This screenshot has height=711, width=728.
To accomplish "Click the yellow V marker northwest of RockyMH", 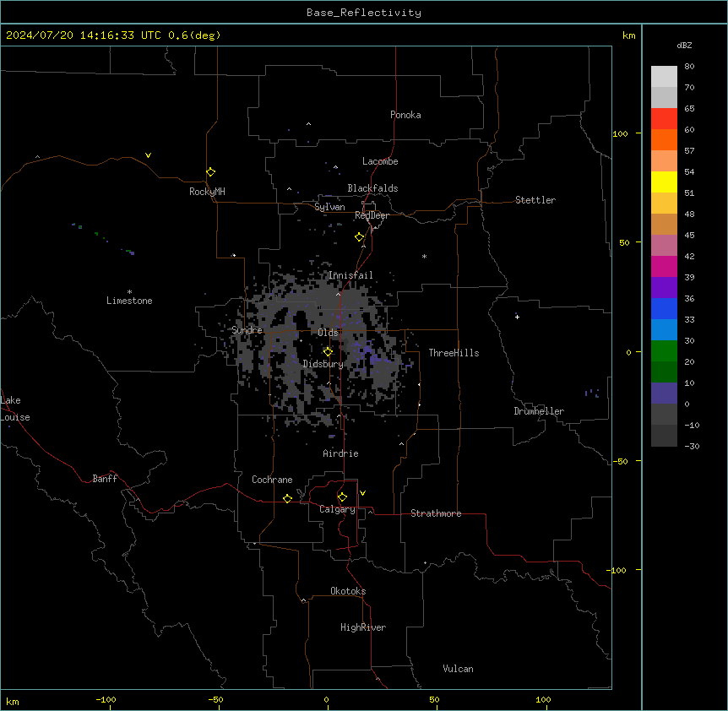I will pyautogui.click(x=148, y=155).
